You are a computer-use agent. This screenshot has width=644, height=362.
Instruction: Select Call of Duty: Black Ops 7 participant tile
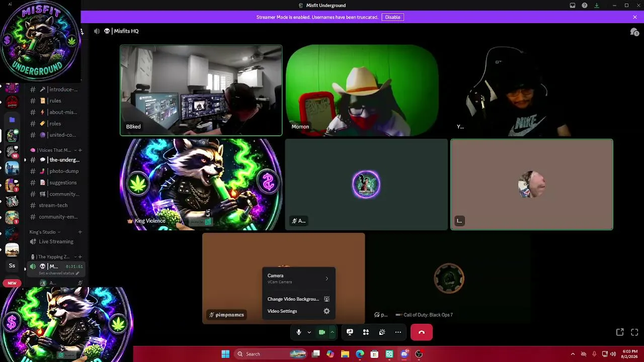pos(449,278)
